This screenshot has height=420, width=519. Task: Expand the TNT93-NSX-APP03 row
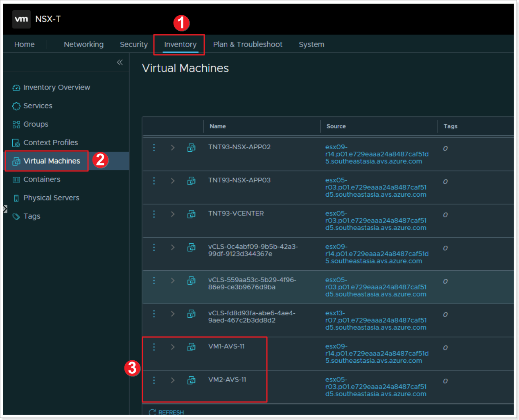tap(173, 181)
